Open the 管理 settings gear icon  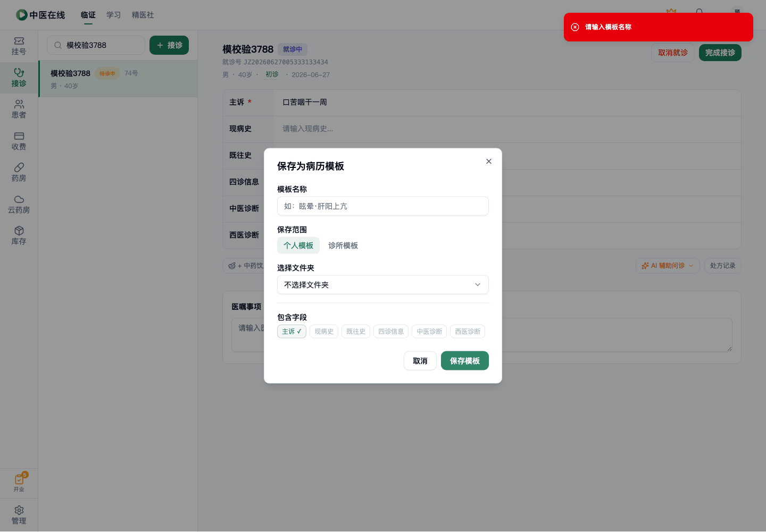[19, 510]
